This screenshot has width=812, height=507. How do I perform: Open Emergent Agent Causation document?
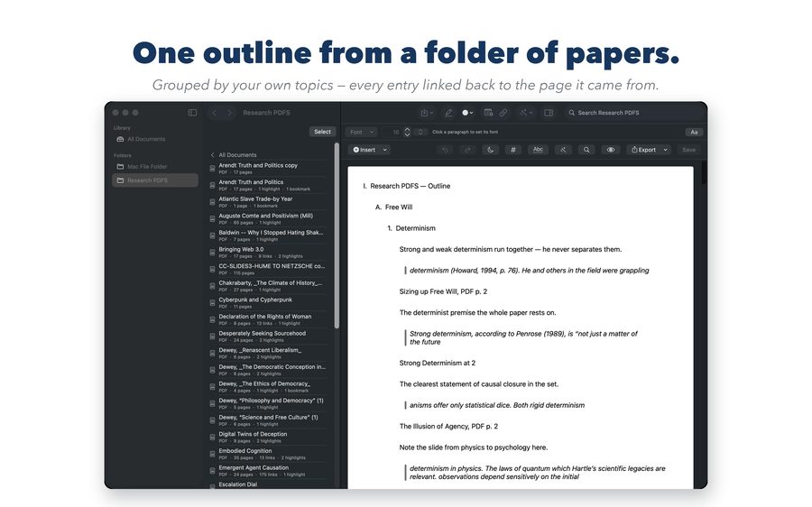pyautogui.click(x=268, y=471)
